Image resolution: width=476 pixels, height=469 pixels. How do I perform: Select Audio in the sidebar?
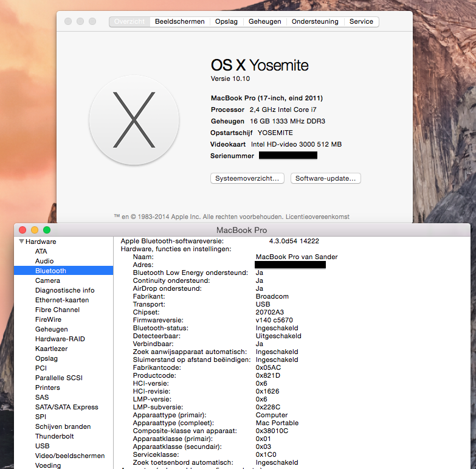44,261
